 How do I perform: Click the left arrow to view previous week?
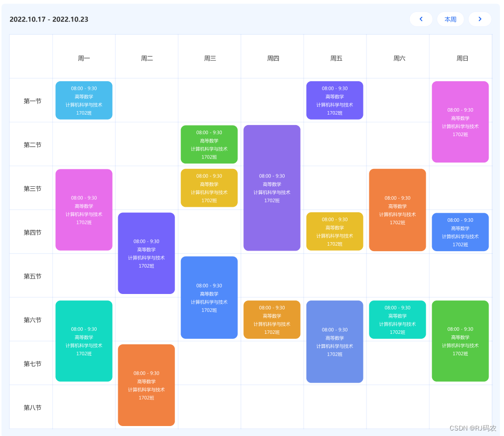[x=421, y=19]
